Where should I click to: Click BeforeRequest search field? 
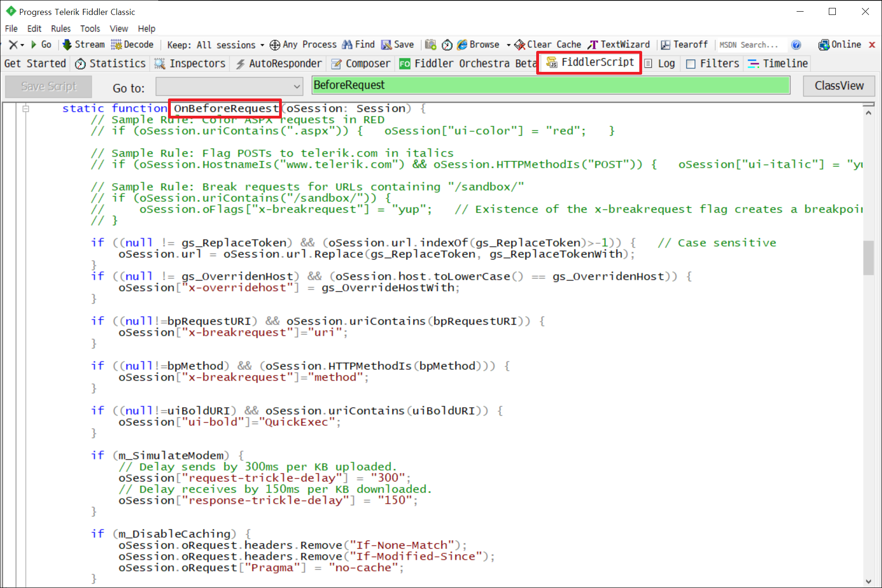point(551,85)
